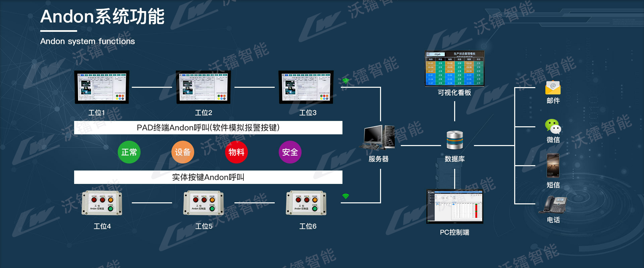
Task: Select the server computer icon
Action: tap(378, 138)
